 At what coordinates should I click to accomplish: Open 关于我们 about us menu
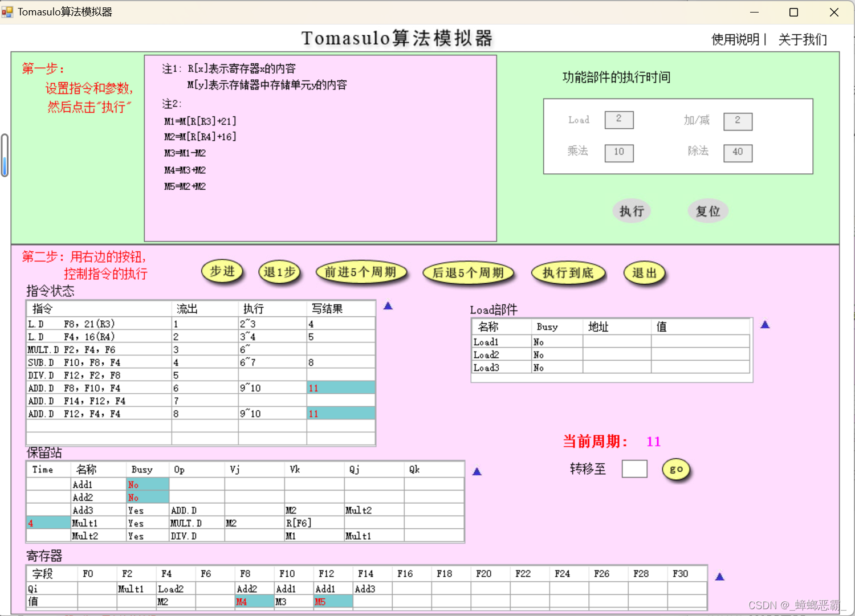coord(803,39)
